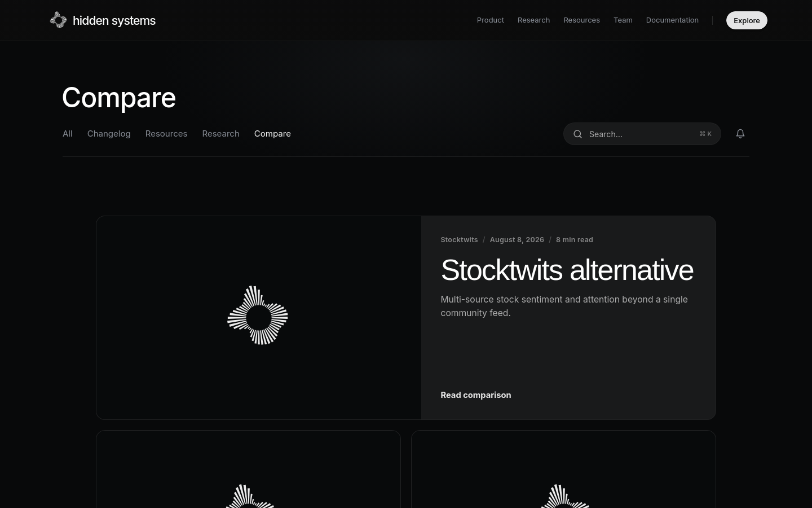Switch to the Resources filter tab
This screenshot has width=812, height=508.
166,134
